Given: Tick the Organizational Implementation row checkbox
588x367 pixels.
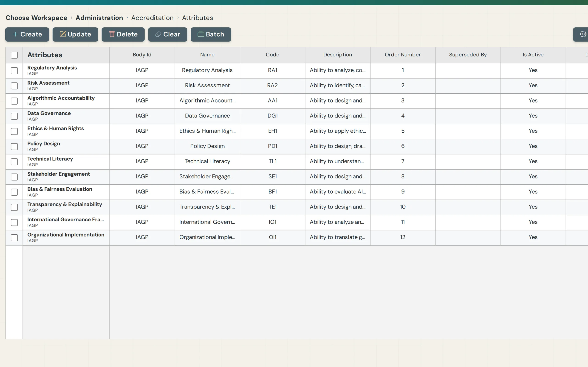Looking at the screenshot, I should [14, 238].
